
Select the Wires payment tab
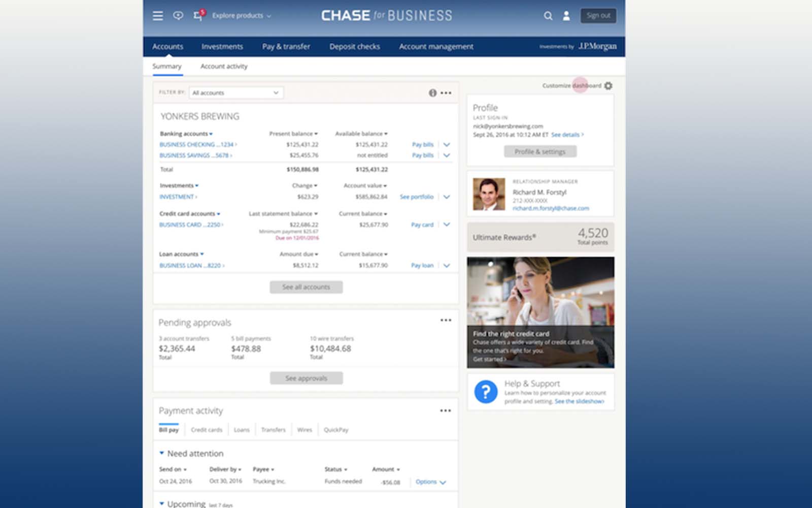click(304, 430)
